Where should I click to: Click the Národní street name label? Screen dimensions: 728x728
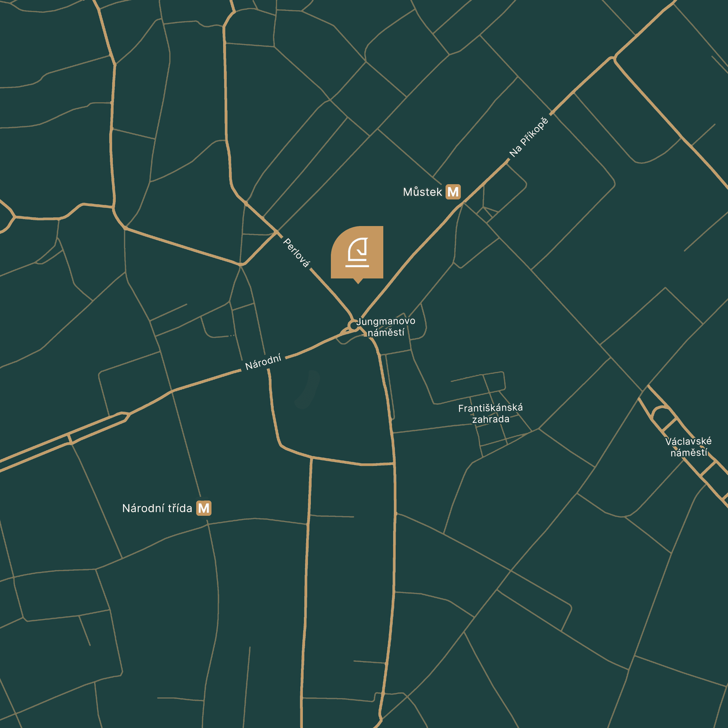point(263,362)
